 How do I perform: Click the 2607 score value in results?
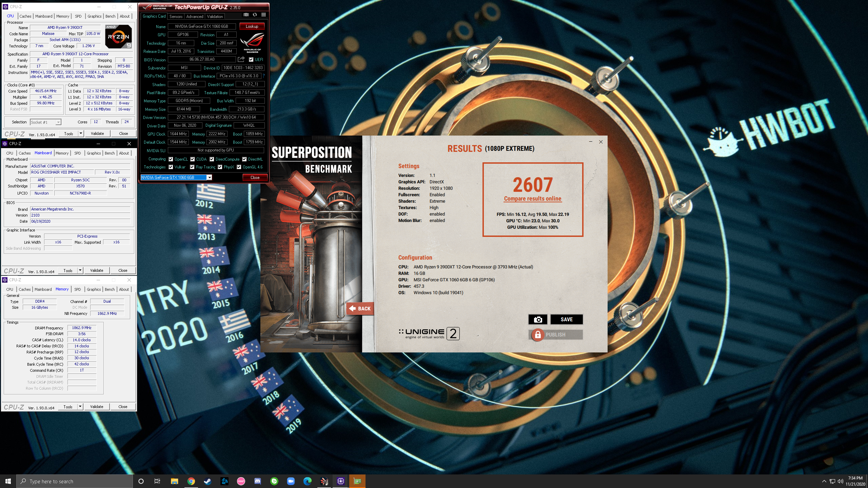point(533,185)
